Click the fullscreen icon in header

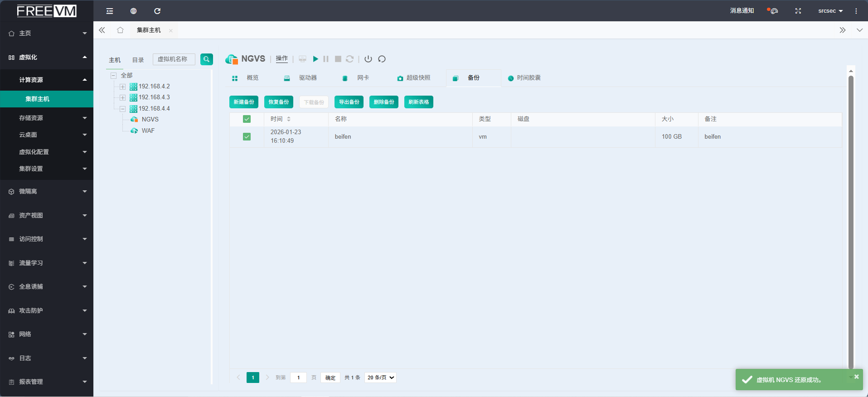point(798,11)
